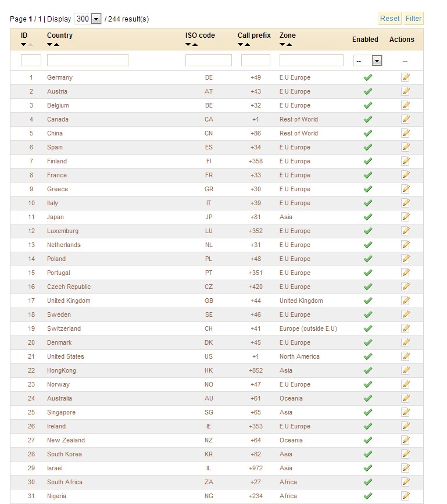Click edit pencil for Japan
The height and width of the screenshot is (504, 447).
(x=405, y=217)
